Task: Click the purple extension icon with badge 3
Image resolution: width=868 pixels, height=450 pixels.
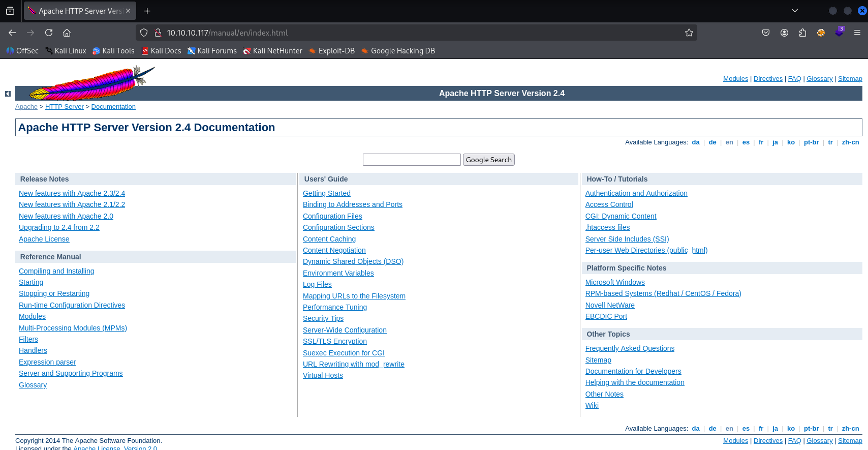Action: 839,32
